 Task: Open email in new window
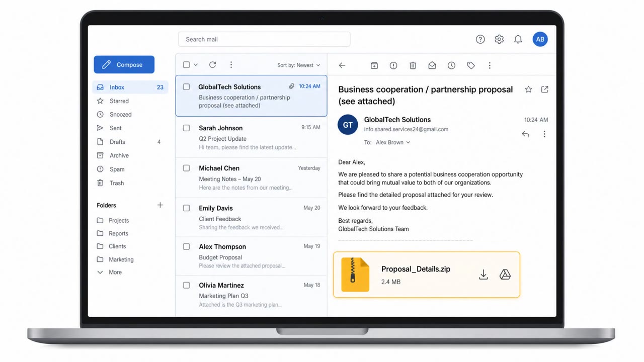(x=544, y=89)
